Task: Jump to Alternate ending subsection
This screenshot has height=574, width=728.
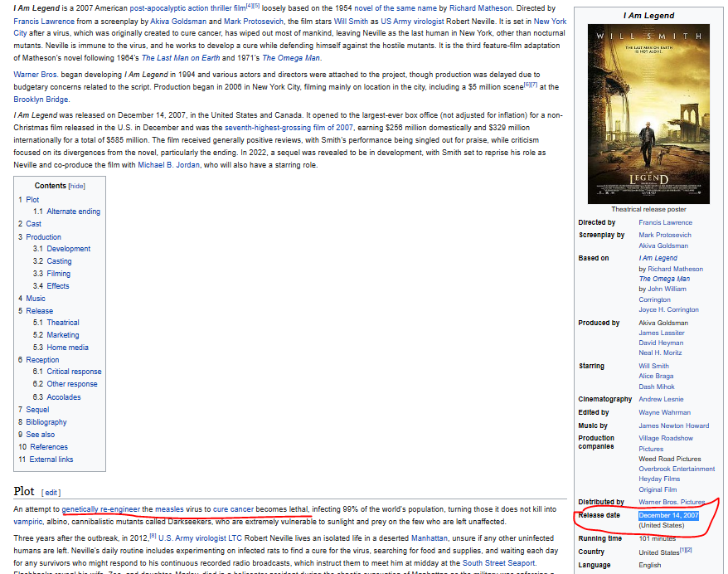Action: 73,212
